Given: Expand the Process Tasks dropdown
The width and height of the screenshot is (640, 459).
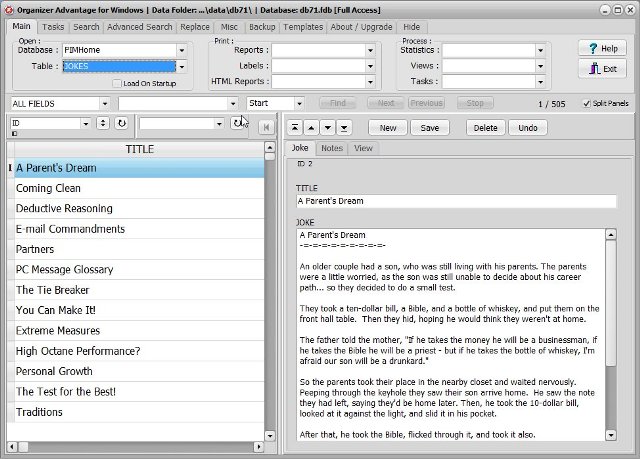Looking at the screenshot, I should pos(540,82).
